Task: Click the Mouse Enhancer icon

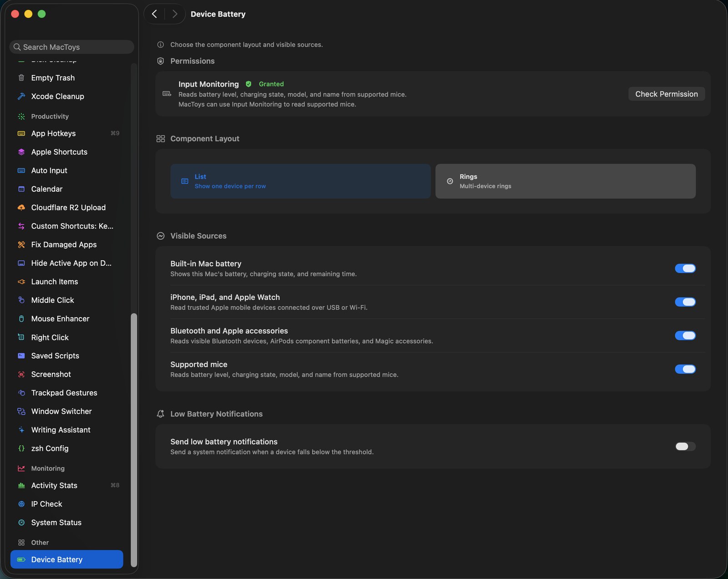Action: click(x=21, y=319)
